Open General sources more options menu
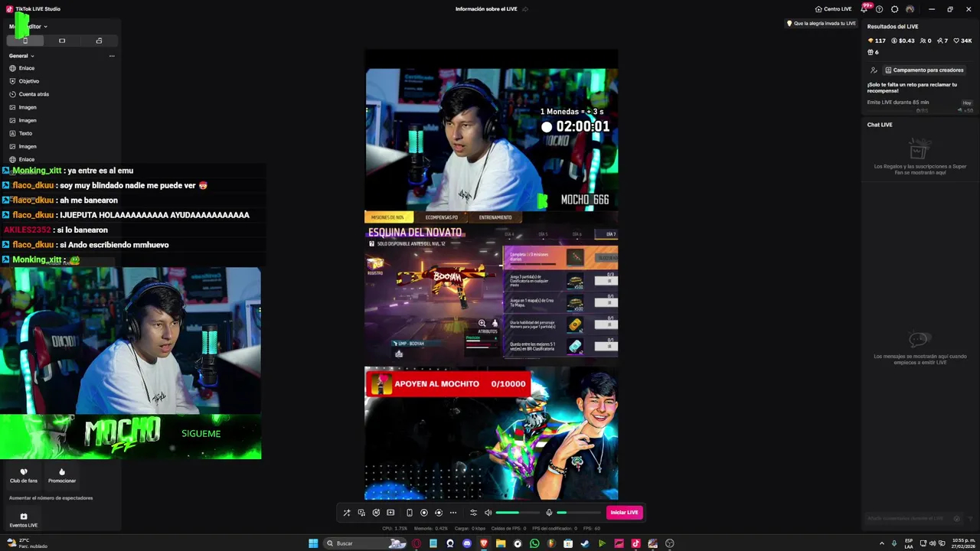Image resolution: width=980 pixels, height=551 pixels. (x=112, y=56)
